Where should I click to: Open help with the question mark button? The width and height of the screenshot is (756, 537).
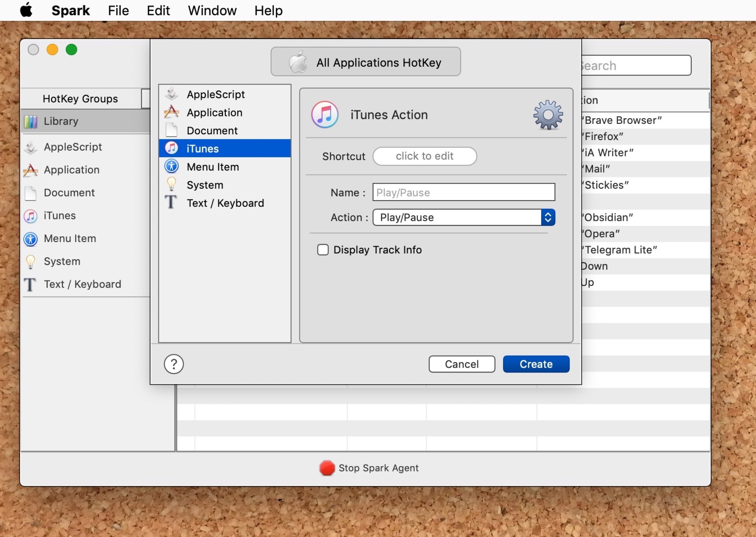[x=174, y=364]
